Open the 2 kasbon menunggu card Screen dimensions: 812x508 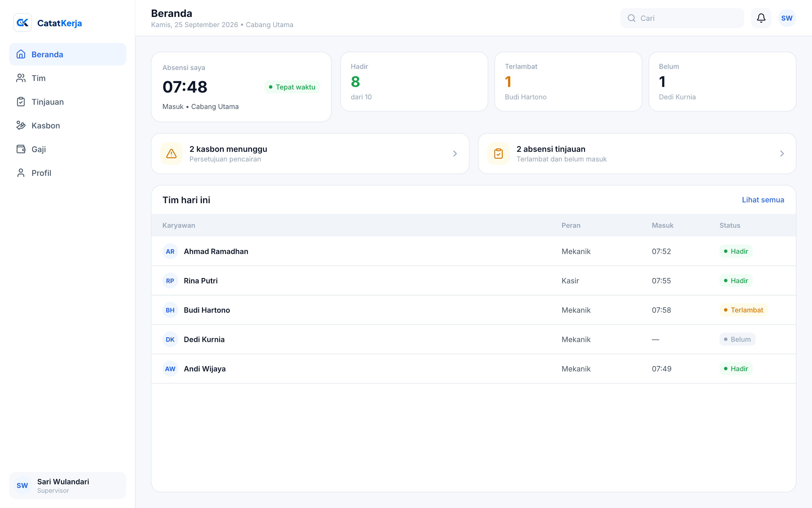pyautogui.click(x=310, y=154)
